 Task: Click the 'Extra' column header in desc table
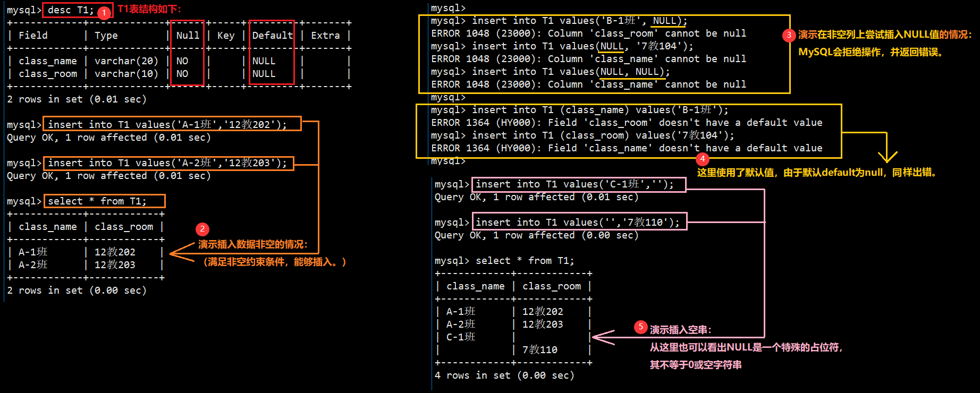pos(325,36)
